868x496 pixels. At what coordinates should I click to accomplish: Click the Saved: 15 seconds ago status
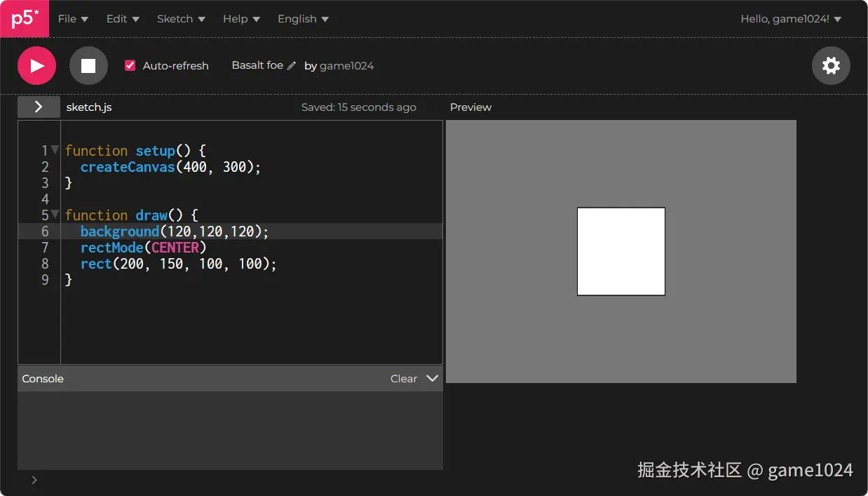pos(359,107)
